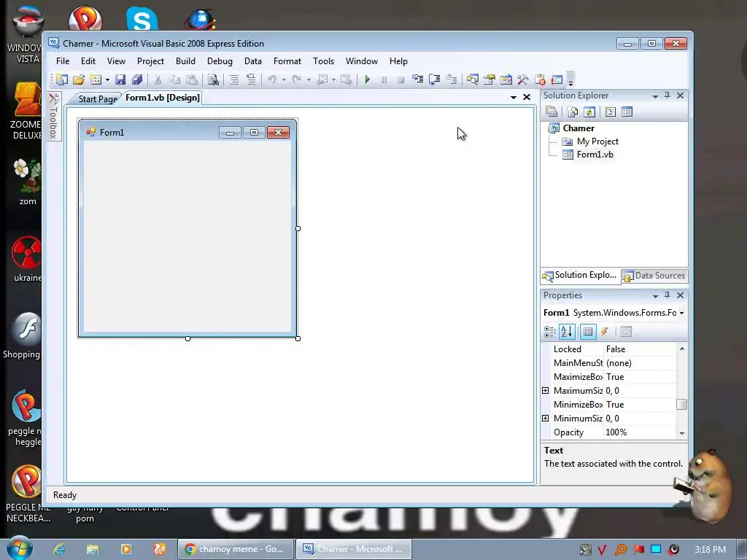
Task: Open the File menu
Action: click(63, 61)
